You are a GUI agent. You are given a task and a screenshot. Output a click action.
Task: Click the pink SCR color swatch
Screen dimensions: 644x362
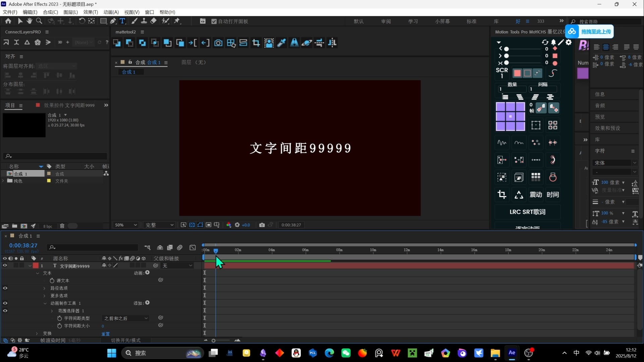[517, 73]
